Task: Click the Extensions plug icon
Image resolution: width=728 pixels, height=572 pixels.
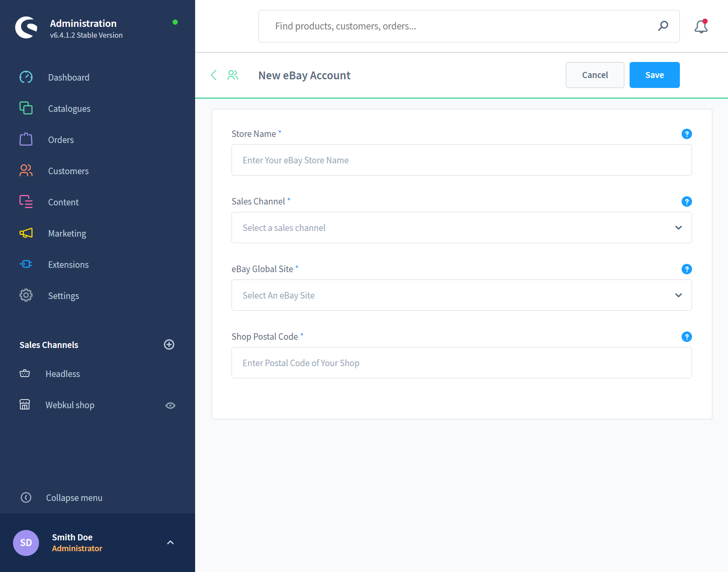Action: [26, 264]
